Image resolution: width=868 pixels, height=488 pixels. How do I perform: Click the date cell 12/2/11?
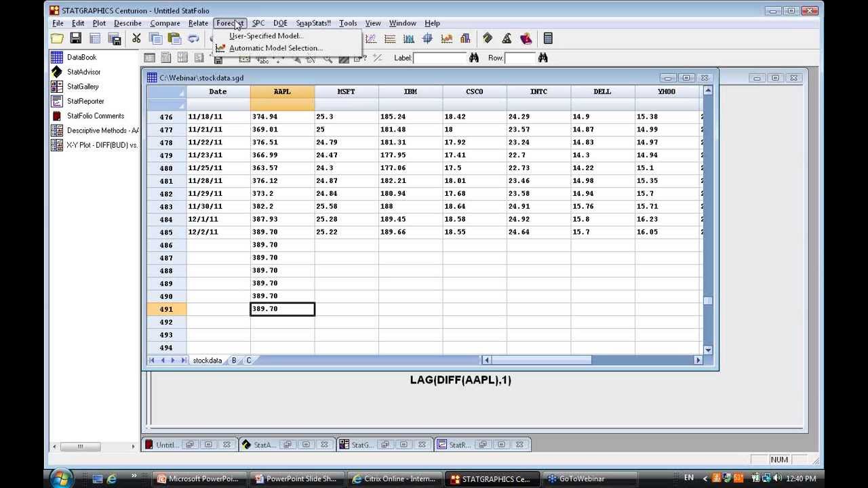(x=218, y=232)
